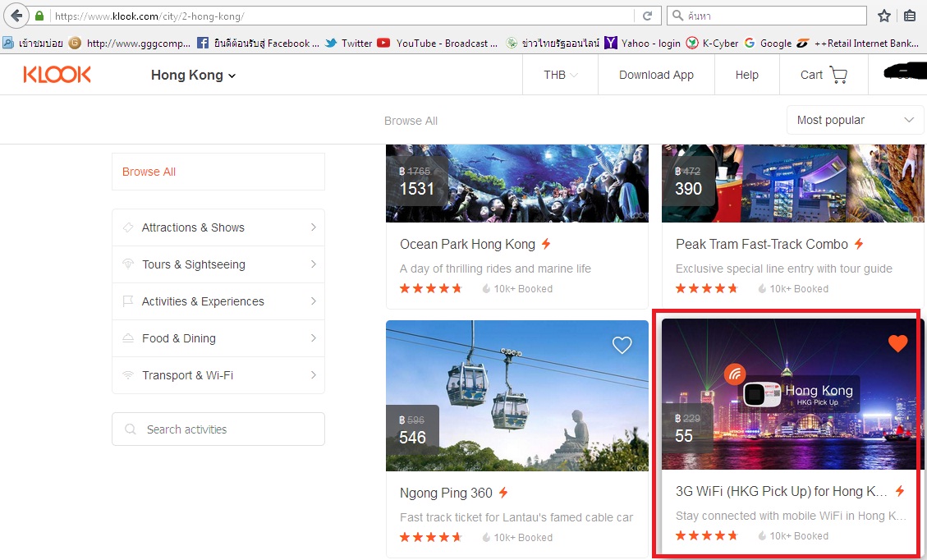Reload the page with refresh icon
This screenshot has height=560, width=927.
click(x=648, y=16)
